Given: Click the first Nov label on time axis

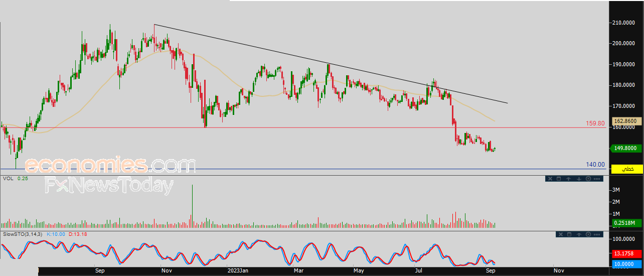Looking at the screenshot, I should (x=167, y=271).
